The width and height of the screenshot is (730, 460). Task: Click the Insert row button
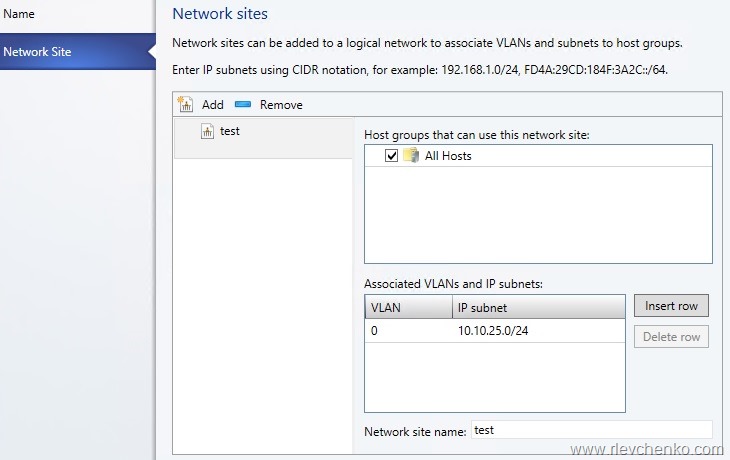click(x=671, y=306)
